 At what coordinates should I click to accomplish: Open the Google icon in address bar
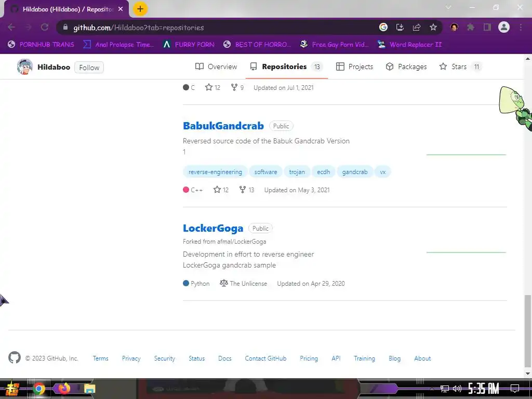click(383, 27)
